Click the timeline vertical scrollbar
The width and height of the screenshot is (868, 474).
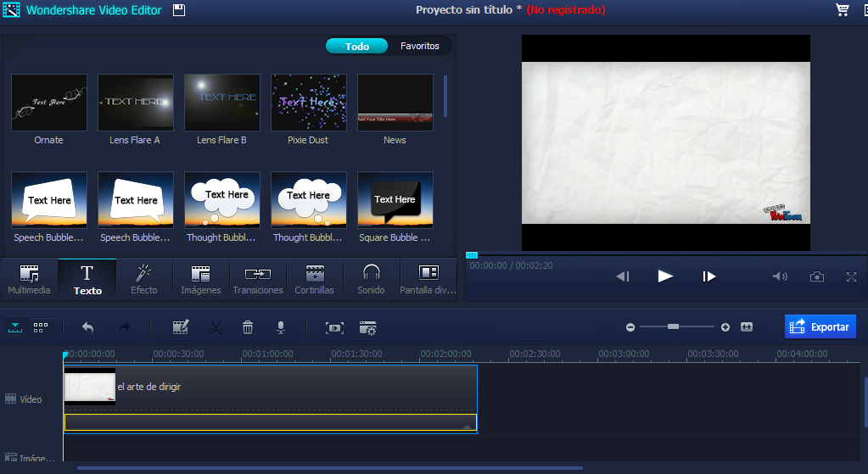pos(865,402)
